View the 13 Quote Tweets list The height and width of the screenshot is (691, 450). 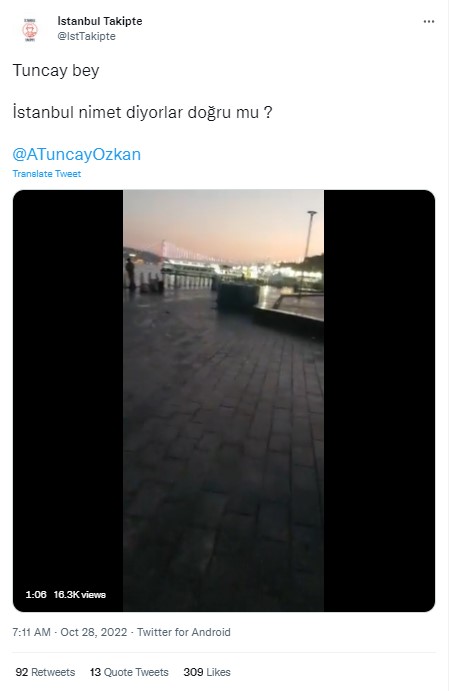pos(129,672)
